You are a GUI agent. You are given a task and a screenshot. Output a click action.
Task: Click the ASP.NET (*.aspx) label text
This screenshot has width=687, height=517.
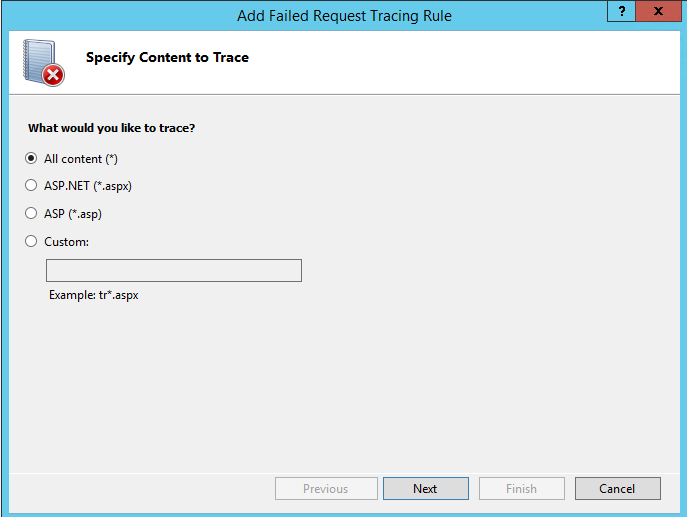point(88,186)
